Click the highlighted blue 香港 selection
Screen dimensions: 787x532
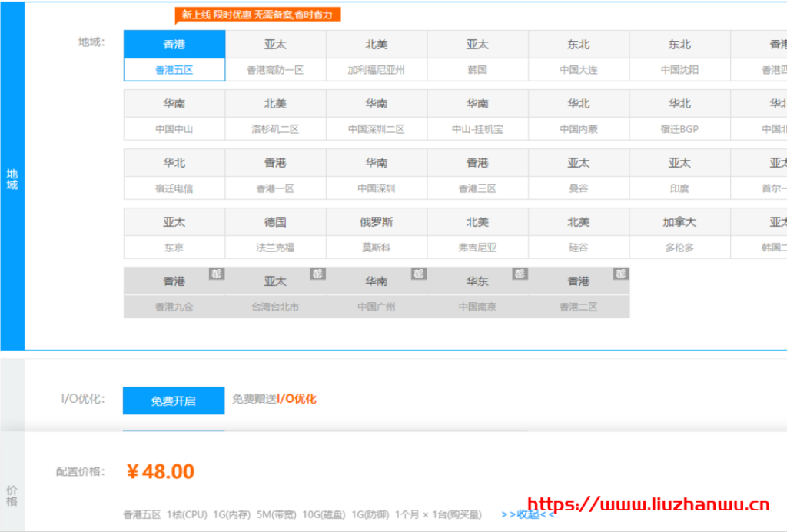[x=173, y=44]
